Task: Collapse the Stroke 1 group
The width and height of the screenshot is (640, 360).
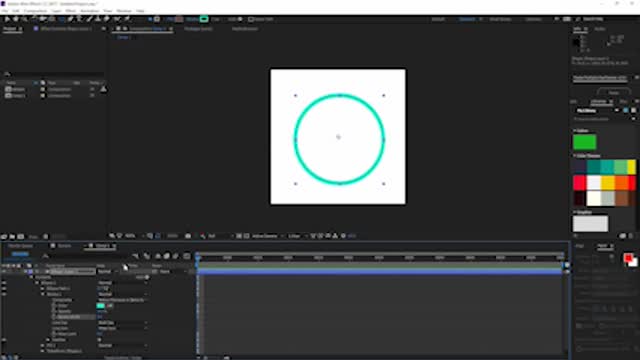Action: (42, 294)
